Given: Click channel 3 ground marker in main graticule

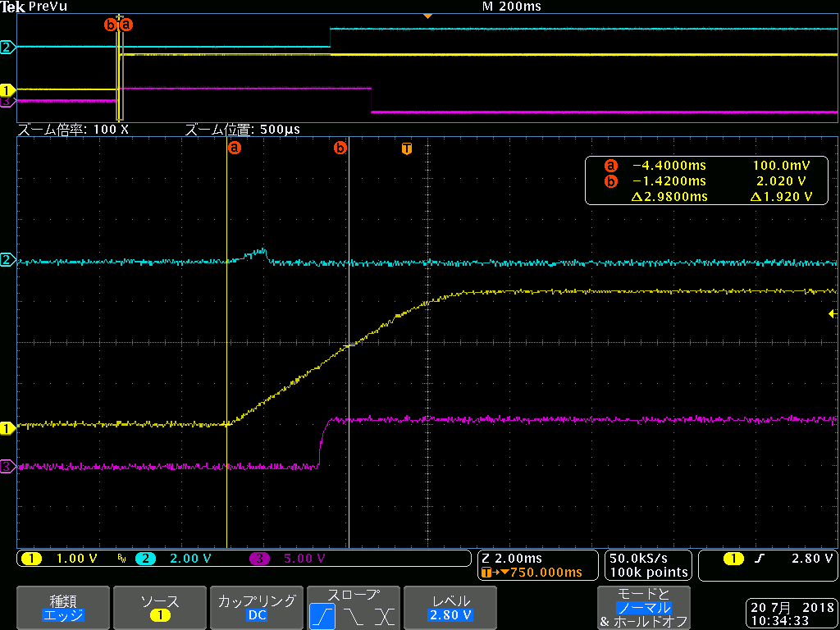Looking at the screenshot, I should (7, 466).
